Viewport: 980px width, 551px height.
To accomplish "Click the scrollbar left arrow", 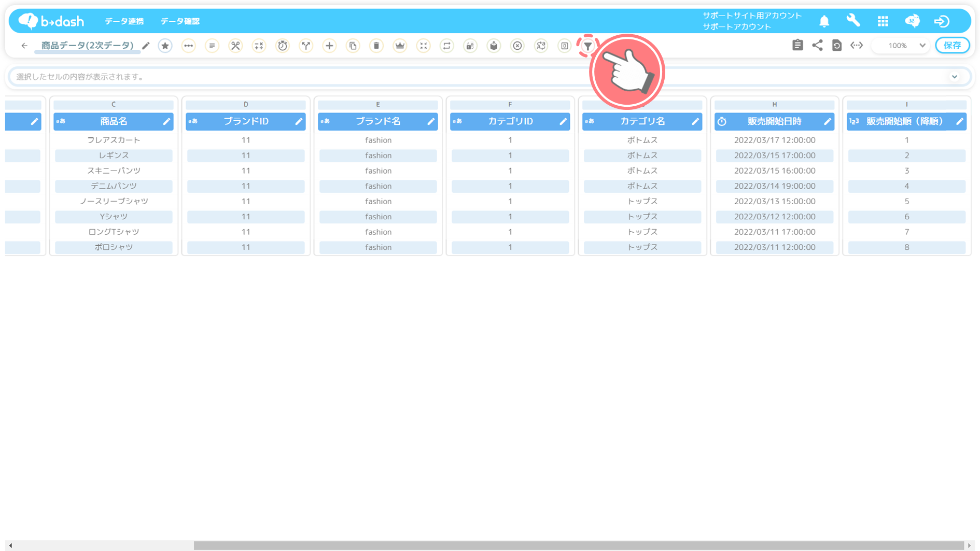I will pos(10,545).
